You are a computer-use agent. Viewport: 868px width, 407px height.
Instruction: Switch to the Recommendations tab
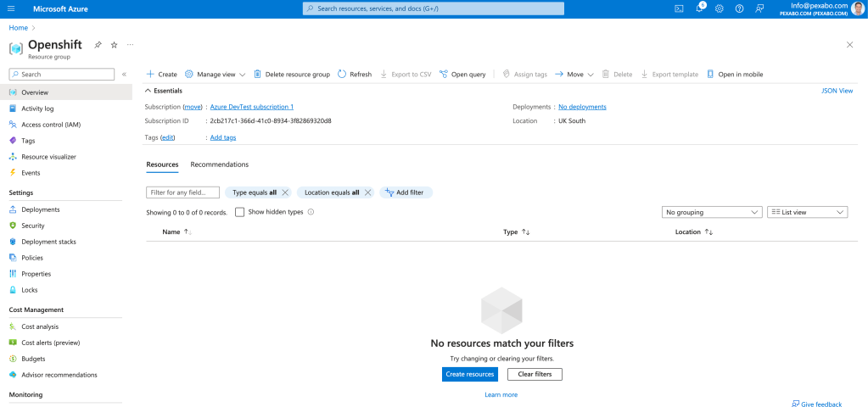click(219, 164)
